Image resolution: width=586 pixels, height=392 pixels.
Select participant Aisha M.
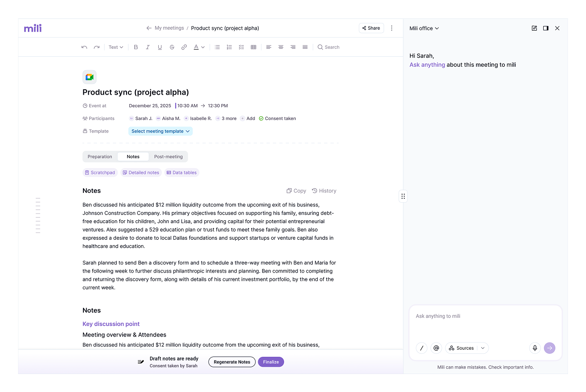point(168,119)
